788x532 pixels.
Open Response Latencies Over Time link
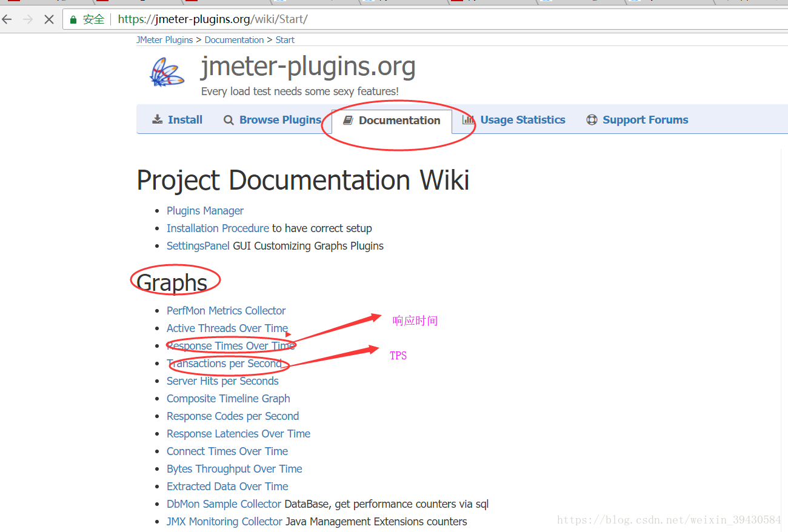pos(238,434)
